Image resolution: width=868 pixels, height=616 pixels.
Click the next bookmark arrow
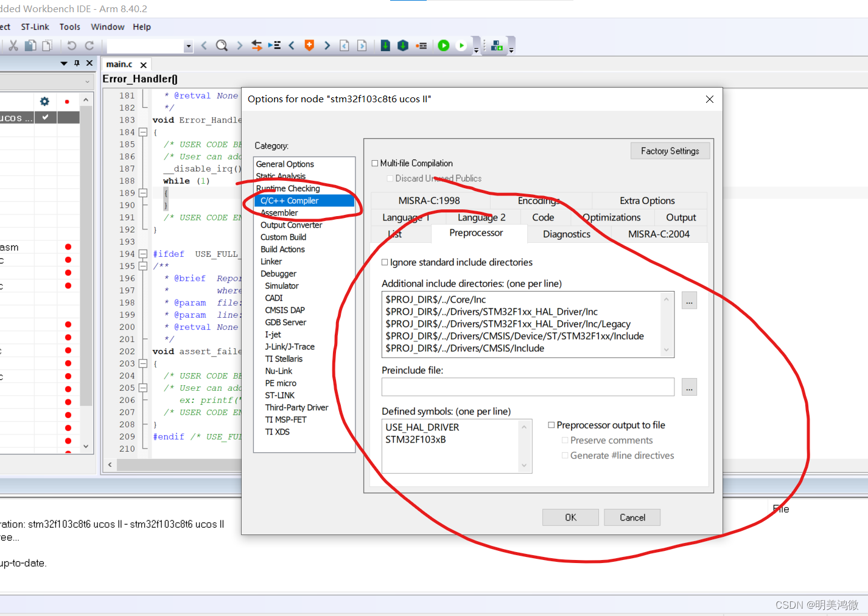tap(327, 45)
